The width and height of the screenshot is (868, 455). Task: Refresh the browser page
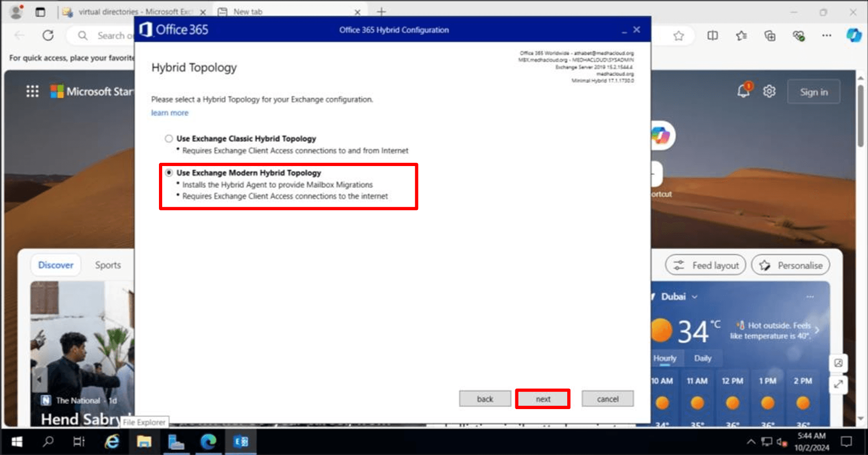tap(48, 36)
